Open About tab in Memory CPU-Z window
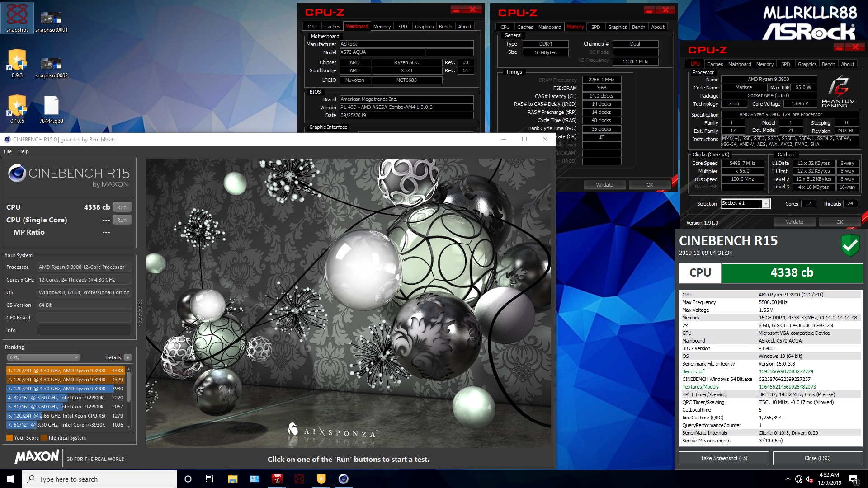The height and width of the screenshot is (488, 868). coord(658,27)
